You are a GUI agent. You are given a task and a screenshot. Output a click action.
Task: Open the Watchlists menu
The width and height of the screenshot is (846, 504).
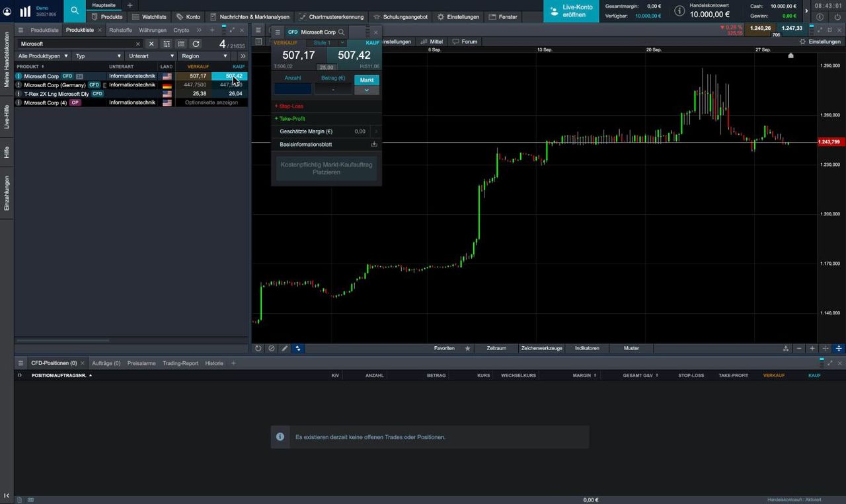tap(149, 17)
